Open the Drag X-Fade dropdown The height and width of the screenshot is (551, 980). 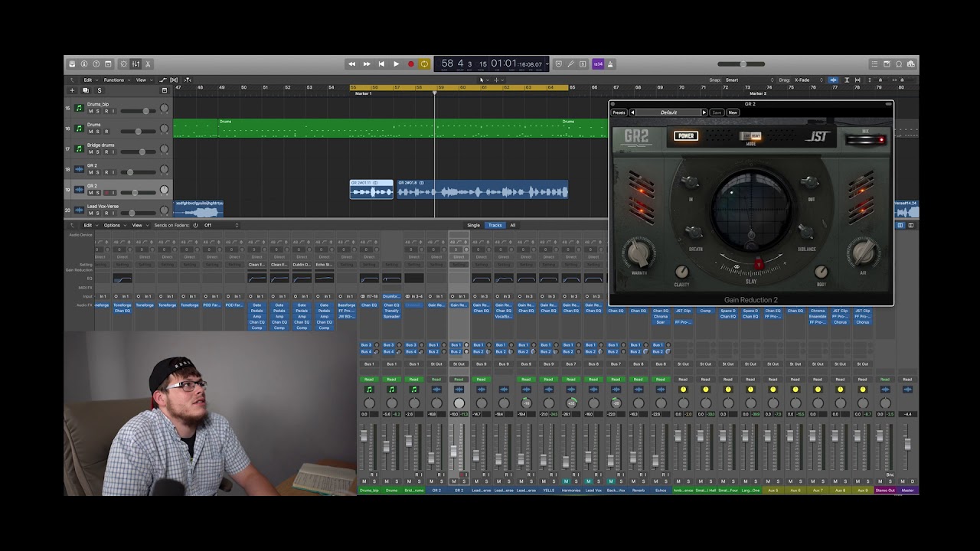point(808,80)
